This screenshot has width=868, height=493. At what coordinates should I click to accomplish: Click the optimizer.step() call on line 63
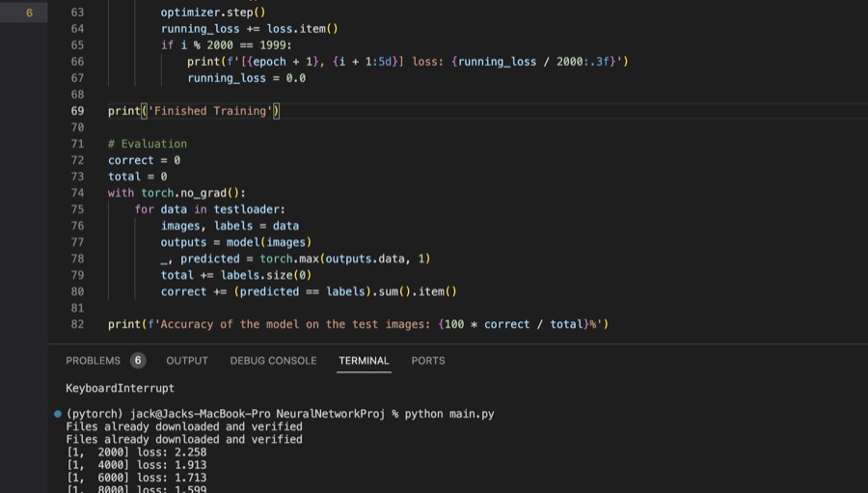point(213,13)
